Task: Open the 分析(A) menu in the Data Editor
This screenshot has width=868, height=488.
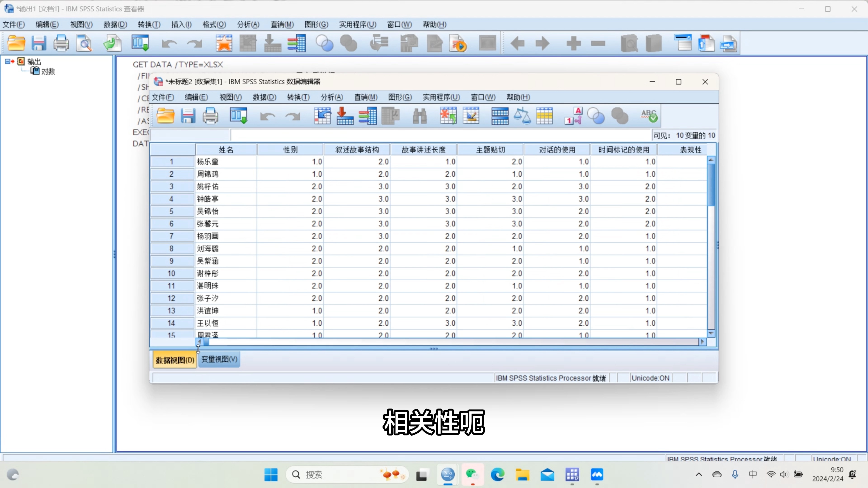Action: point(331,97)
